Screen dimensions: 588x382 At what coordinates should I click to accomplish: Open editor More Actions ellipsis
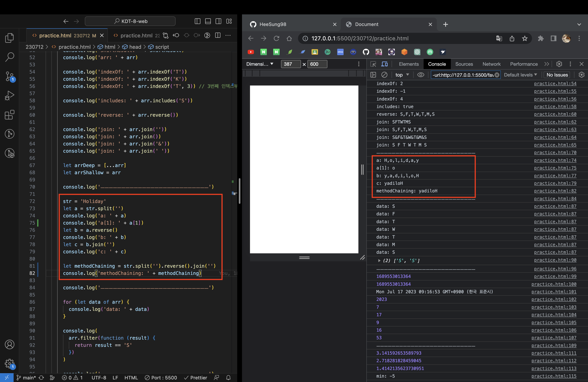228,35
